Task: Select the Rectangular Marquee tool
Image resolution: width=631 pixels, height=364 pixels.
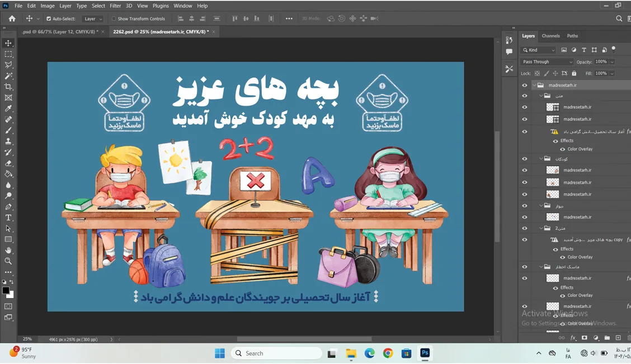Action: point(8,54)
